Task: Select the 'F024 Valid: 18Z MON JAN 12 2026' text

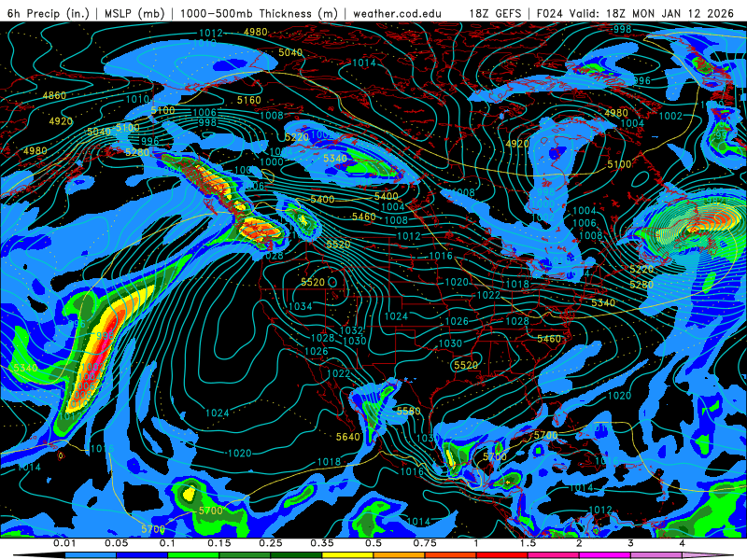Action: click(x=635, y=13)
